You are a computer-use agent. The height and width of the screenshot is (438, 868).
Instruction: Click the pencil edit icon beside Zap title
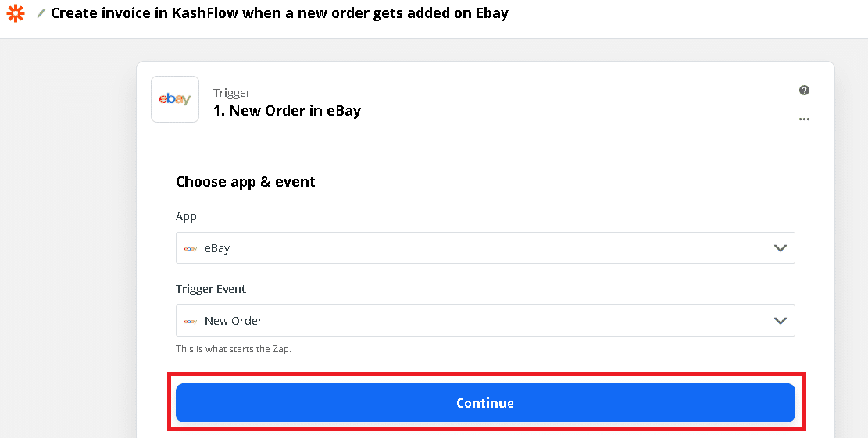41,14
